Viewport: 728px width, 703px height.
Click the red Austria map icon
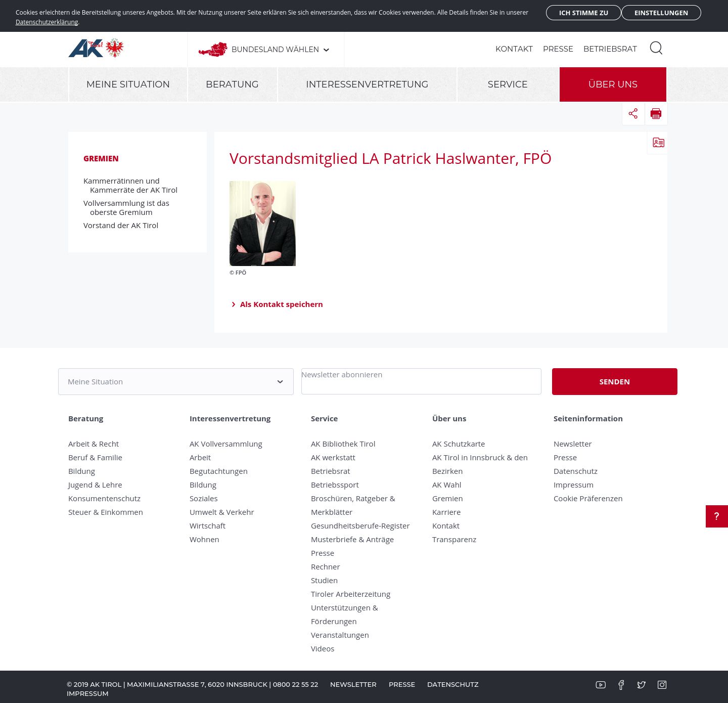tap(213, 49)
